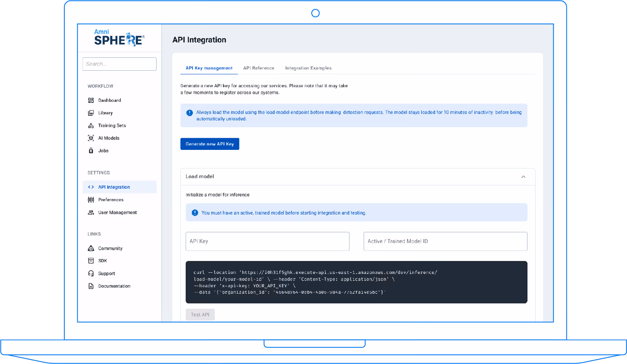The width and height of the screenshot is (627, 364).
Task: Click the Community icon
Action: (91, 248)
